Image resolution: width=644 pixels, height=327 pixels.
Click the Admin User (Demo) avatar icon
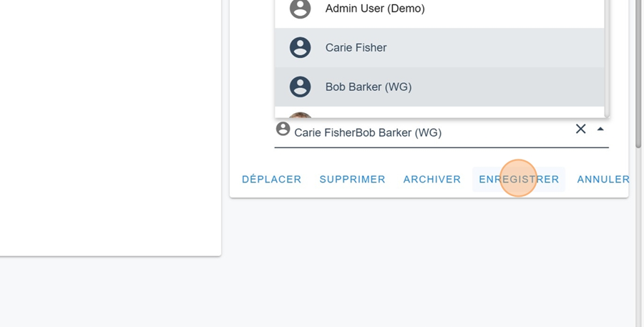(x=301, y=8)
